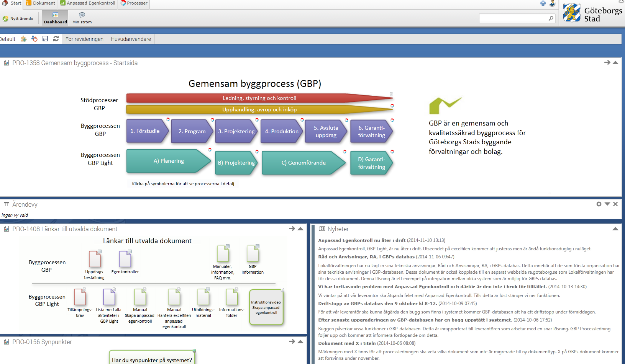Open the Ledning, styrning och kontroll process

point(259,98)
